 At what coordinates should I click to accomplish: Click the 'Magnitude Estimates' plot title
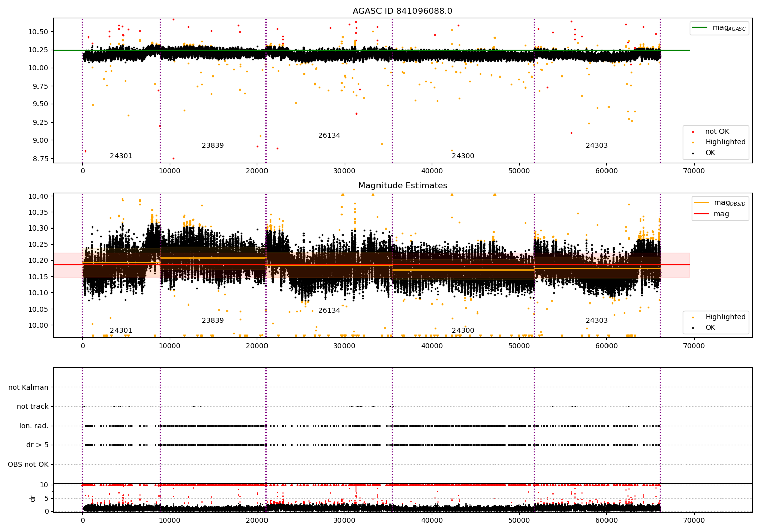[x=403, y=186]
